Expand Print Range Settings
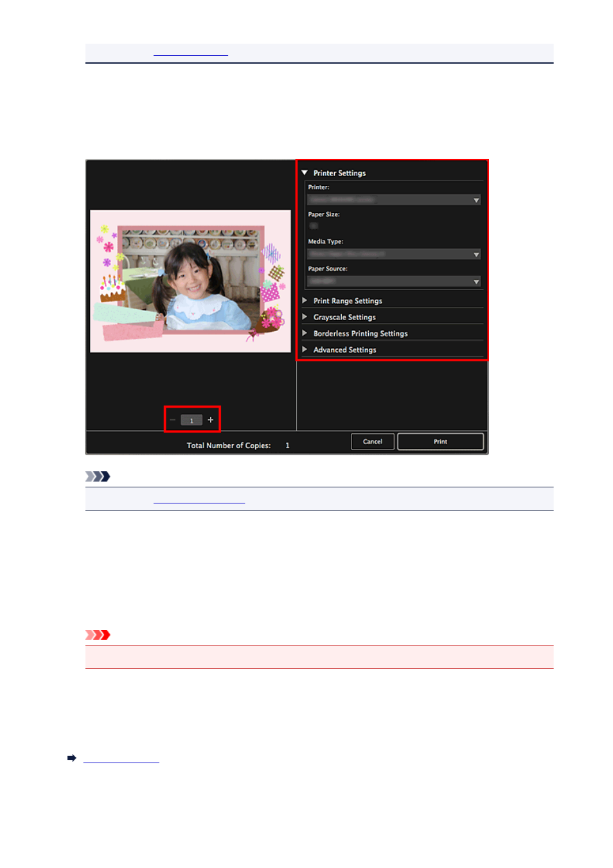This screenshot has width=613, height=868. click(x=305, y=300)
